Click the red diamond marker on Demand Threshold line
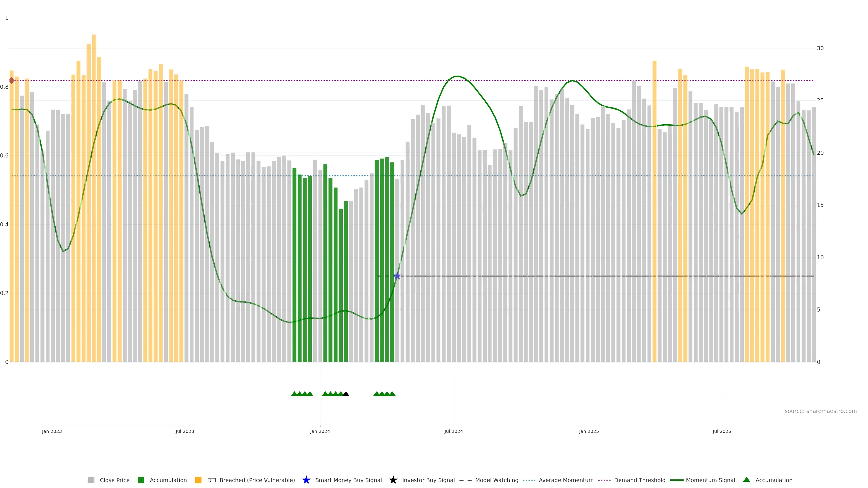 point(12,80)
